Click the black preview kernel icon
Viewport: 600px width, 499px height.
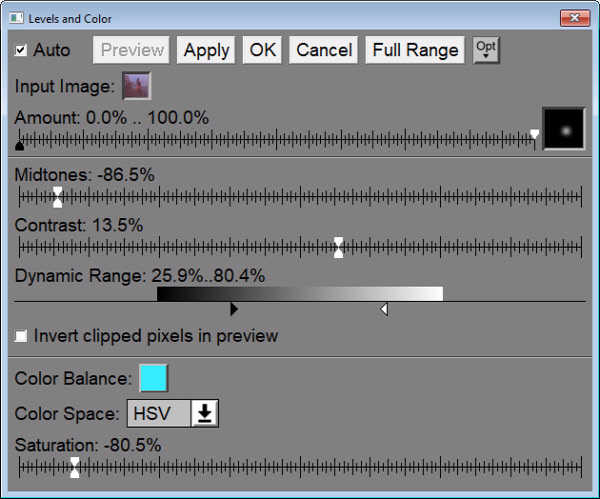click(x=563, y=129)
